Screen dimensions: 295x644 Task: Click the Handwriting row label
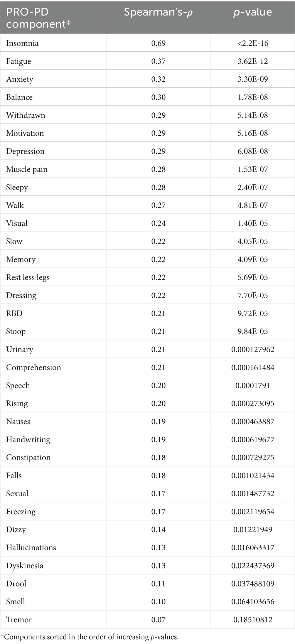tap(28, 439)
